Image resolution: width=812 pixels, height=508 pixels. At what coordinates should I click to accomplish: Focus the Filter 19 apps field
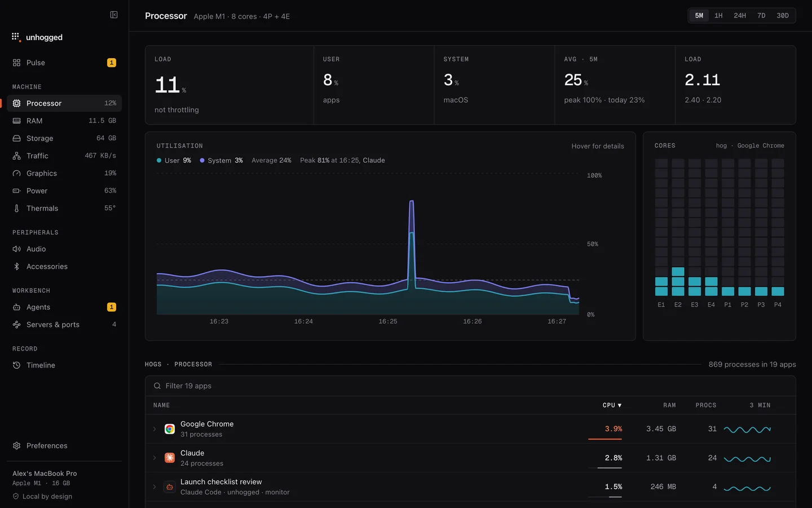[x=470, y=386]
